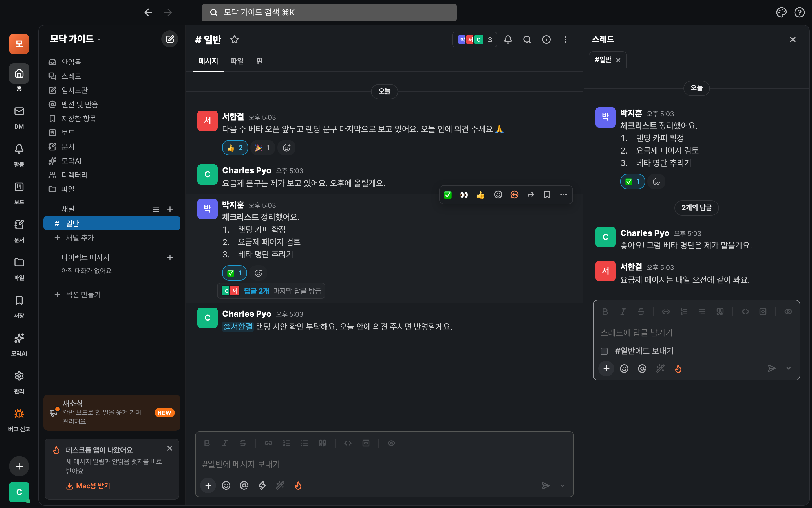Add thumbs up reaction from hover toolbar
This screenshot has height=508, width=812.
[480, 195]
